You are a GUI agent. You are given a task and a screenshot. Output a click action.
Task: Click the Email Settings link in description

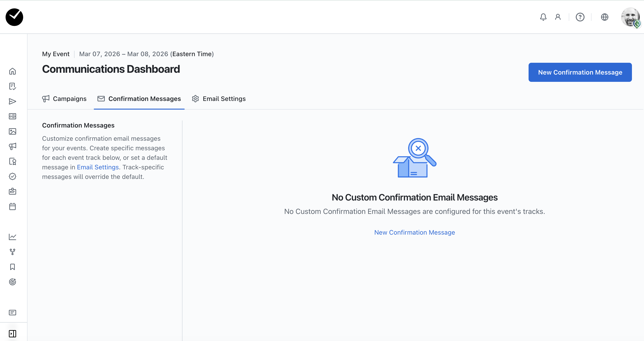tap(98, 167)
